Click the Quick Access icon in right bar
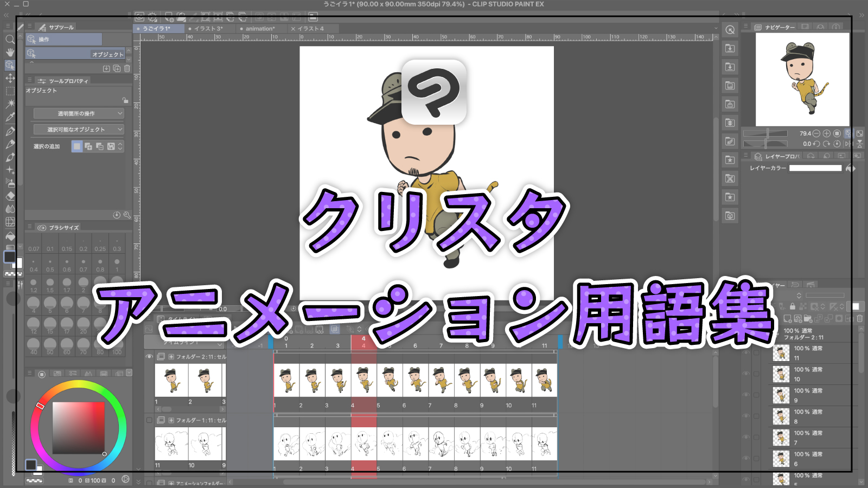 tap(730, 30)
